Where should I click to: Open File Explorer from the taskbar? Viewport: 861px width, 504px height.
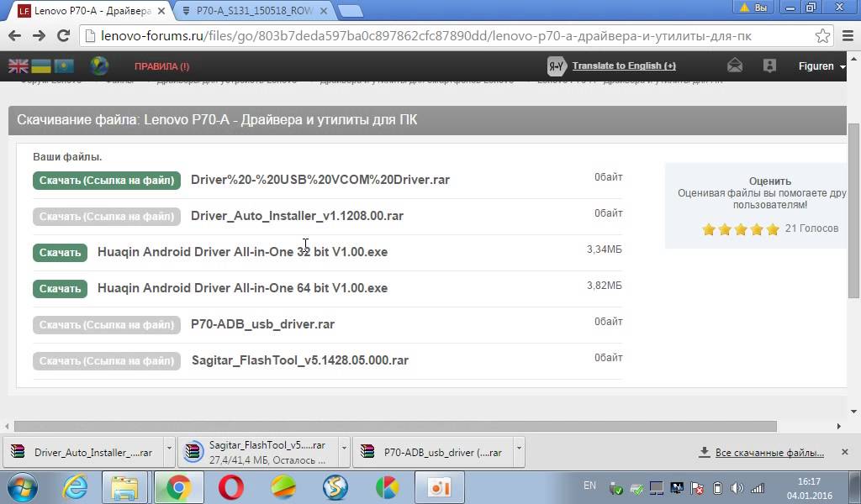coord(124,487)
